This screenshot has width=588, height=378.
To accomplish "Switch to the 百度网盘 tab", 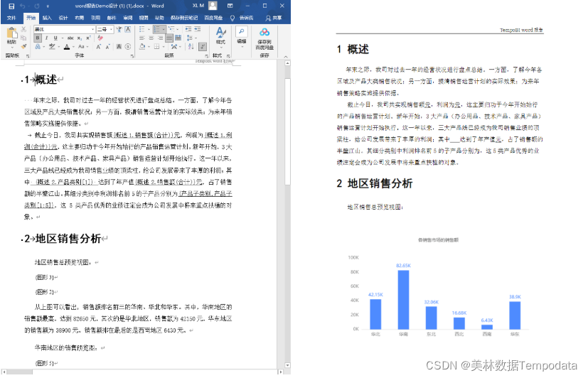I will (213, 18).
